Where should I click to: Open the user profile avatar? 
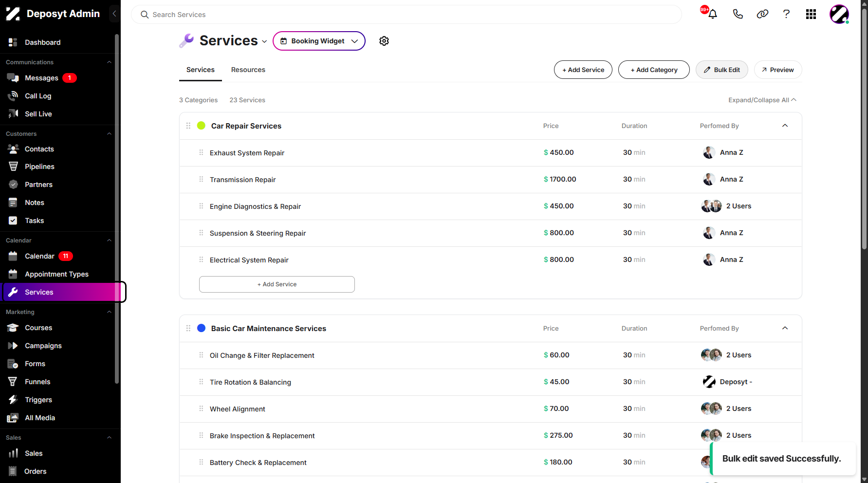pyautogui.click(x=839, y=14)
